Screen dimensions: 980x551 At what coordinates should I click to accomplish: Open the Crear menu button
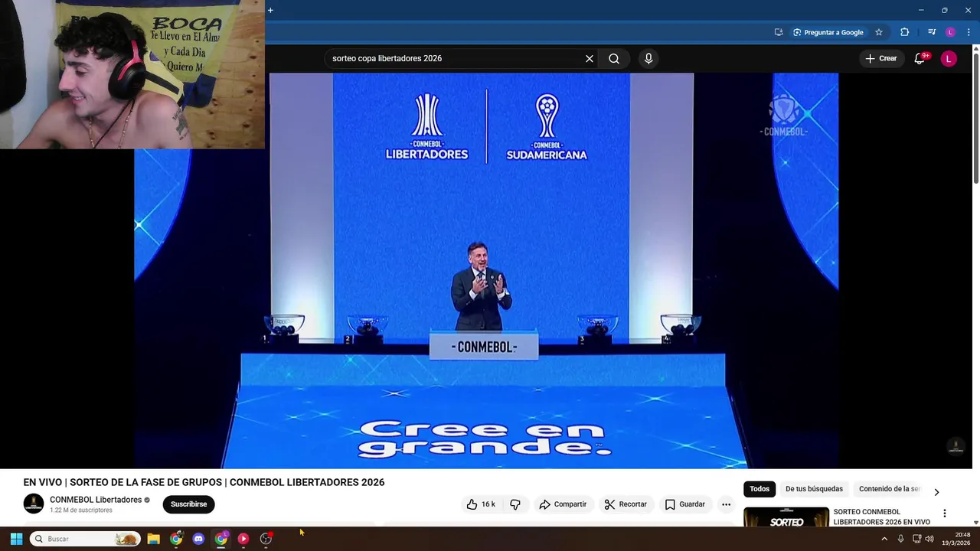tap(880, 58)
